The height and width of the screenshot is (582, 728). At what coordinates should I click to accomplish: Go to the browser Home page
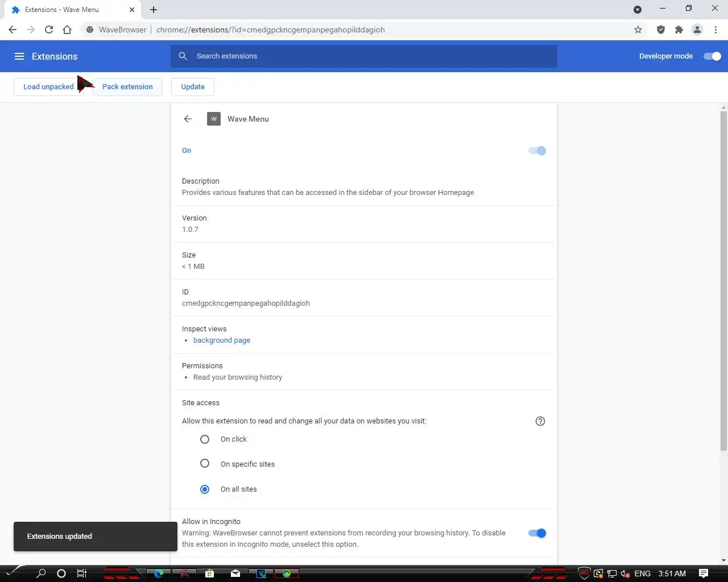tap(67, 30)
